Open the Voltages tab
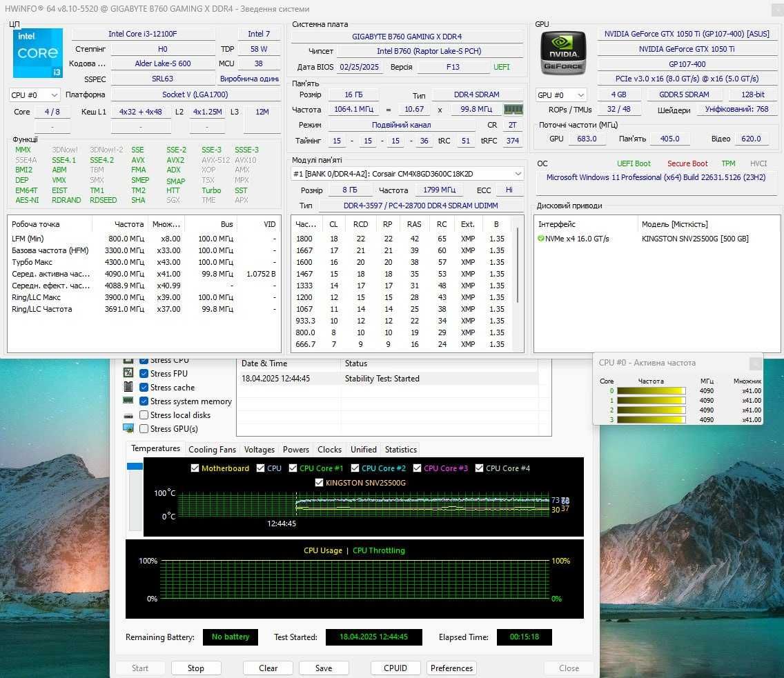Screen dimensions: 784x678 coord(259,450)
